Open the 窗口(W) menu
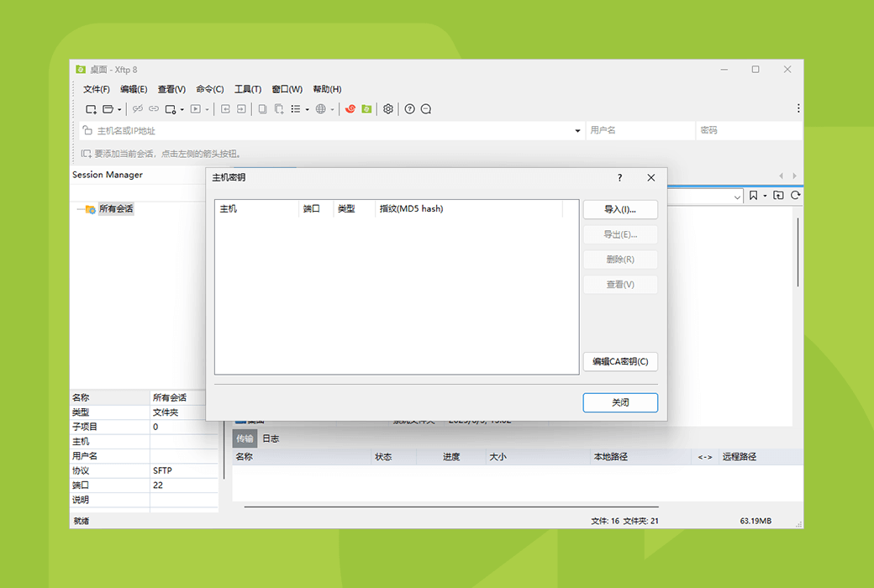 [287, 89]
